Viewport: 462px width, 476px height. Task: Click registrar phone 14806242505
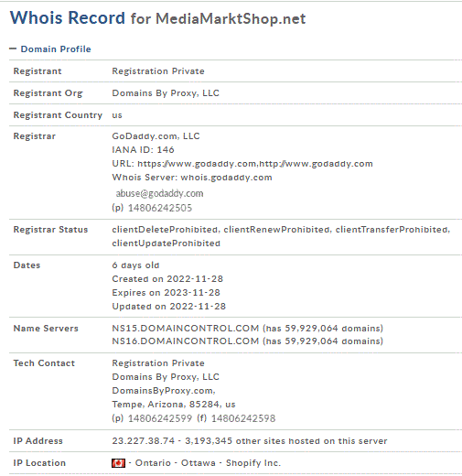[x=160, y=208]
